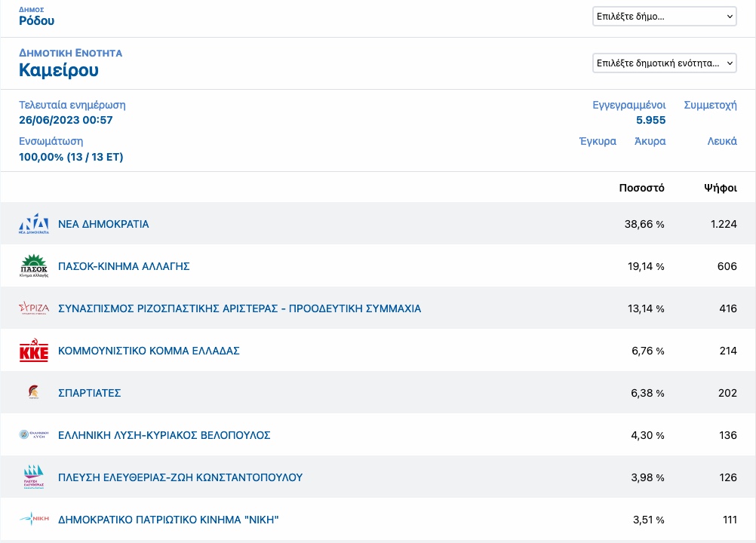
Task: Click the 'Ρόδου' municipality heading
Action: [37, 20]
